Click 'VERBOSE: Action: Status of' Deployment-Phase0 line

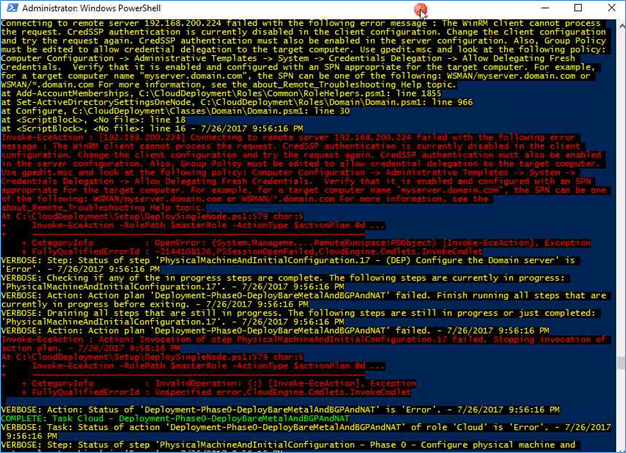(x=280, y=409)
